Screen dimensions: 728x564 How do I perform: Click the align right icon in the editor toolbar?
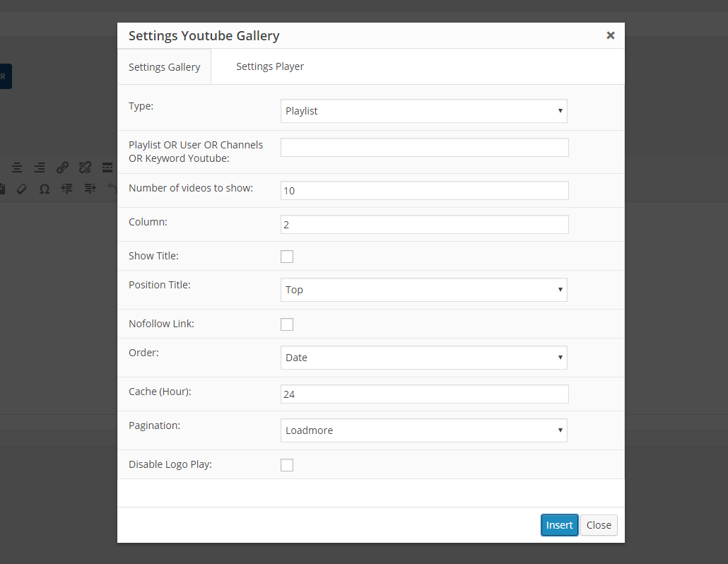(40, 168)
